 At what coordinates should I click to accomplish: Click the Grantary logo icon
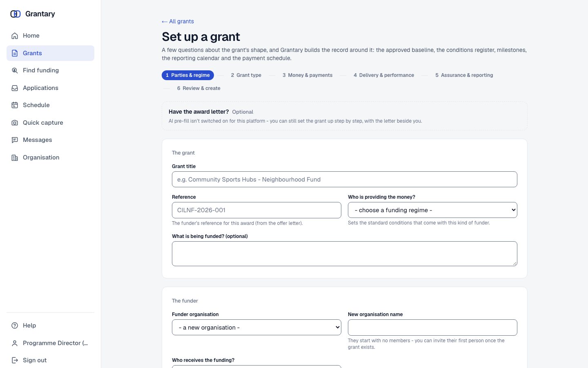[16, 14]
